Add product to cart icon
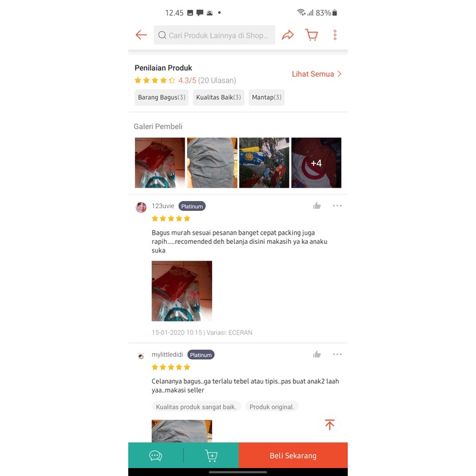The height and width of the screenshot is (476, 476). (212, 456)
